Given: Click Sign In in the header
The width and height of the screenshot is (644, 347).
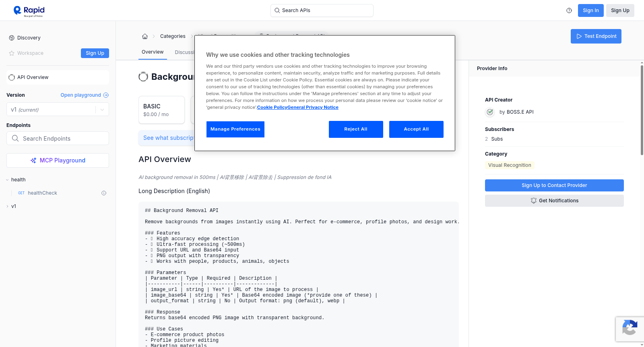Looking at the screenshot, I should (x=591, y=10).
